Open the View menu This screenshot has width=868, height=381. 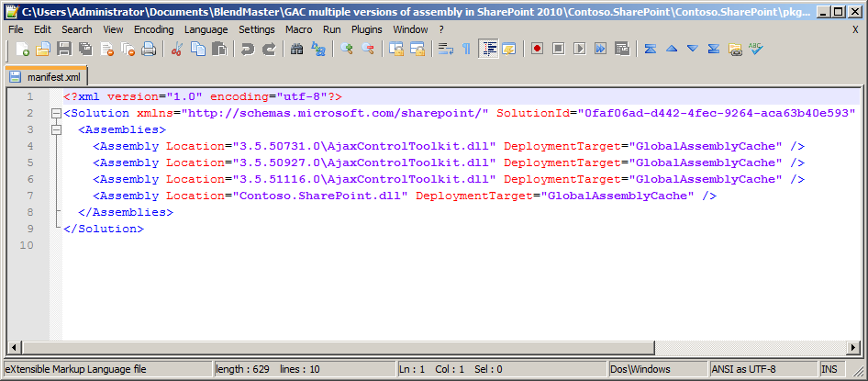point(113,29)
